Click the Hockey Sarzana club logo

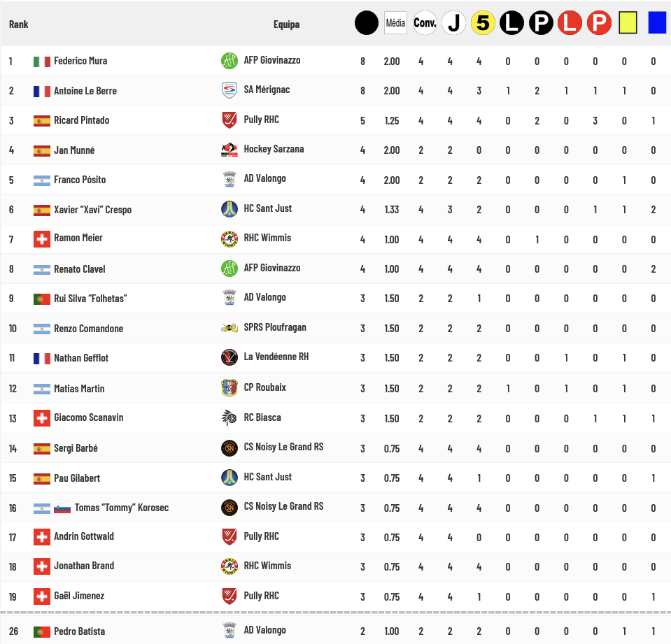tap(229, 150)
